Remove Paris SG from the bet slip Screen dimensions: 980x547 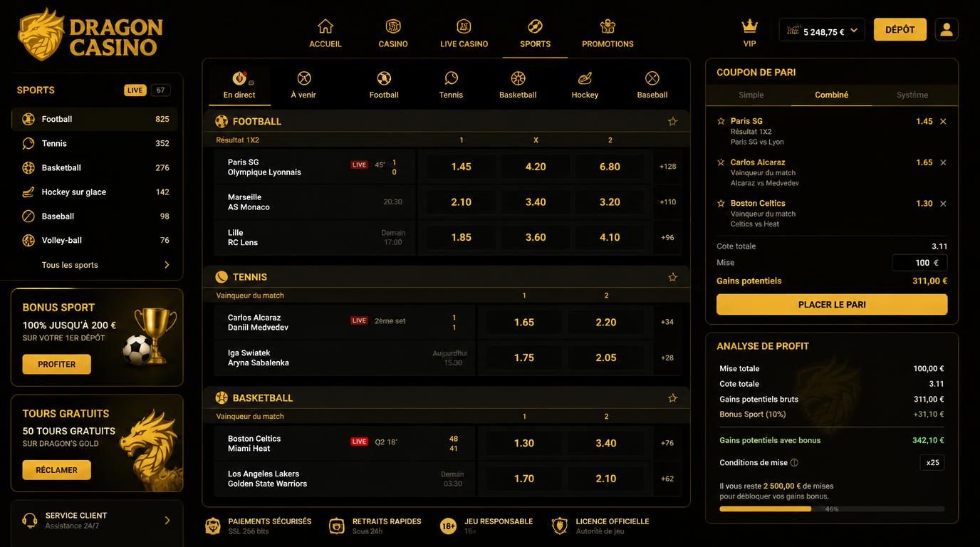coord(943,122)
